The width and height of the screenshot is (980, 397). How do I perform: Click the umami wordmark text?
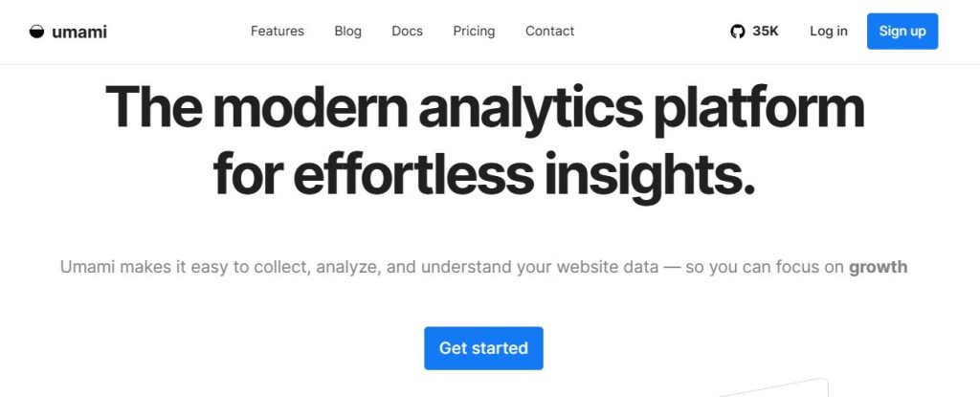click(x=79, y=32)
